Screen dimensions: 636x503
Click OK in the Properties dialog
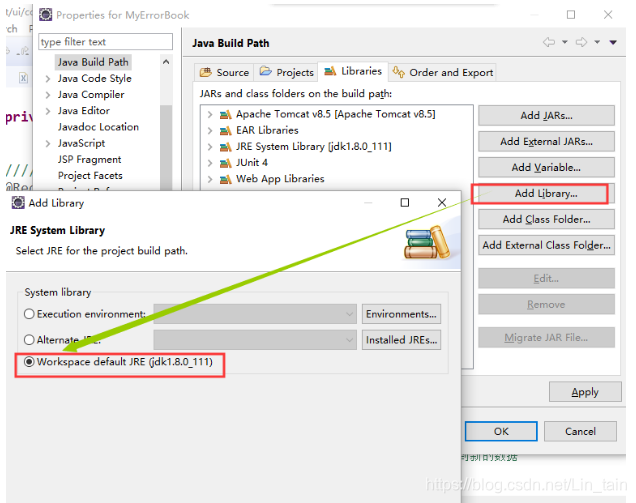(x=501, y=431)
